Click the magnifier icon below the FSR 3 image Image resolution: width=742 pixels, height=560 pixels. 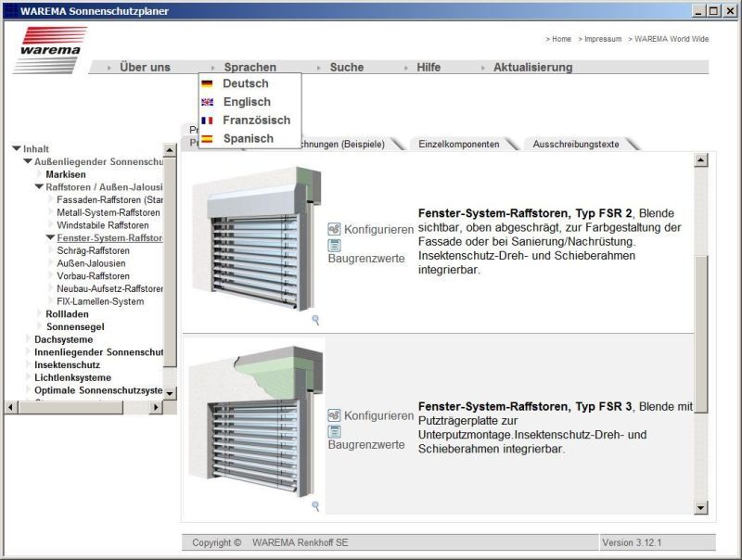click(315, 506)
